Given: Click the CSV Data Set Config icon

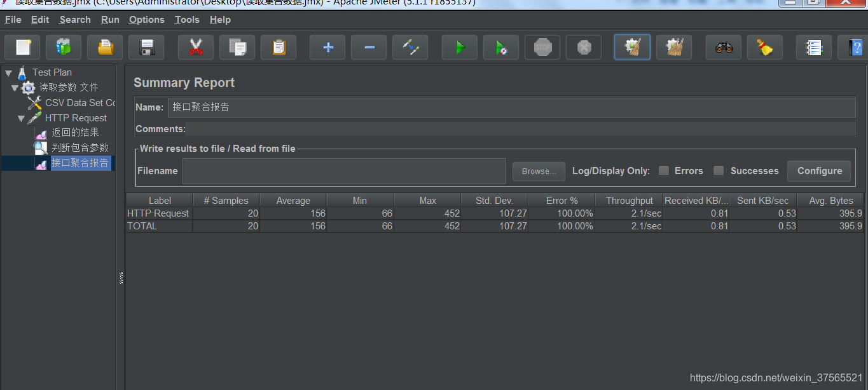Looking at the screenshot, I should (34, 103).
